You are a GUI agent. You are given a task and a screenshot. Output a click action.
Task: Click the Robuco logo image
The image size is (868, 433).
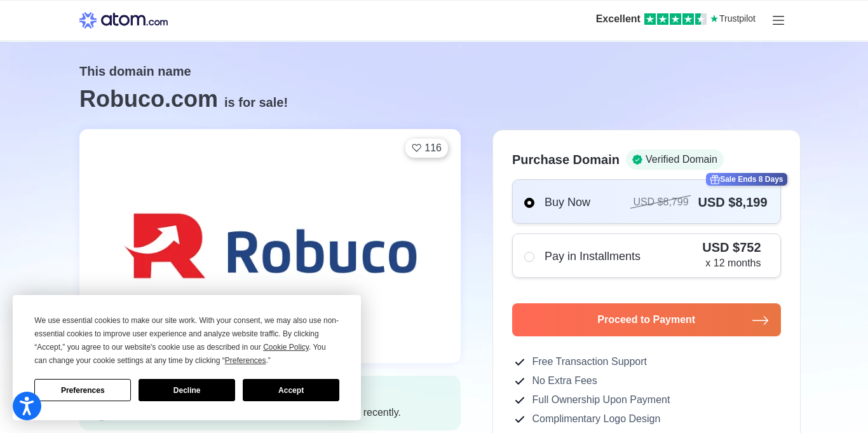coord(270,246)
